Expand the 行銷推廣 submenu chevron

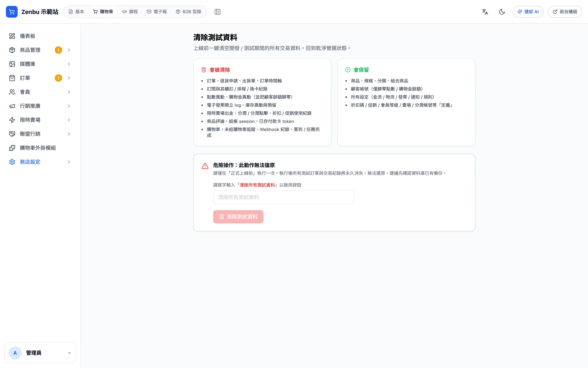(x=69, y=106)
